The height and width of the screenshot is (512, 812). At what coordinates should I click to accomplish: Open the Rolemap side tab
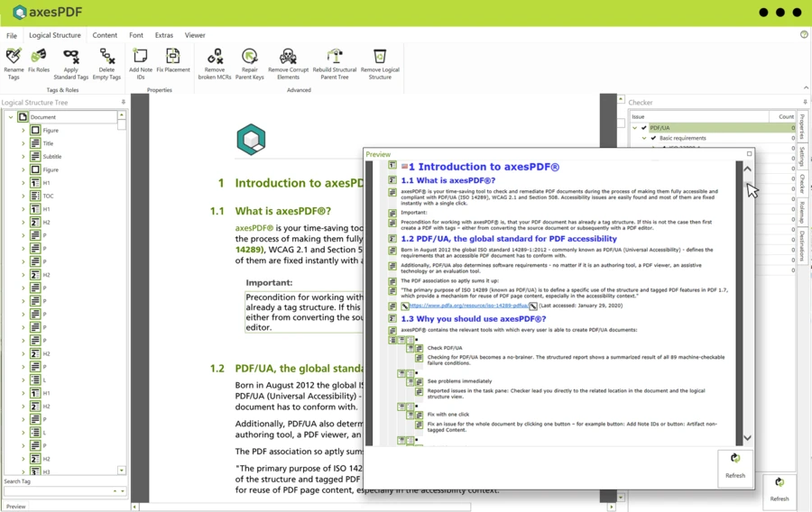(802, 213)
